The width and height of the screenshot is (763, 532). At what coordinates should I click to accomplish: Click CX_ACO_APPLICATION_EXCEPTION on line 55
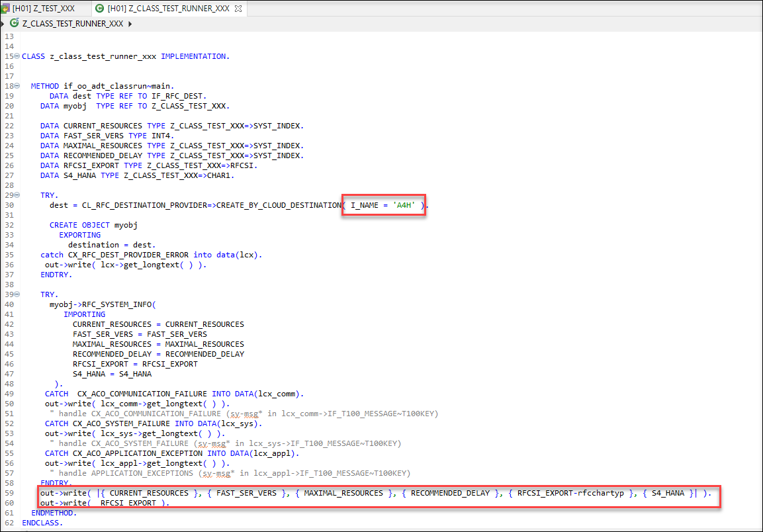[137, 453]
